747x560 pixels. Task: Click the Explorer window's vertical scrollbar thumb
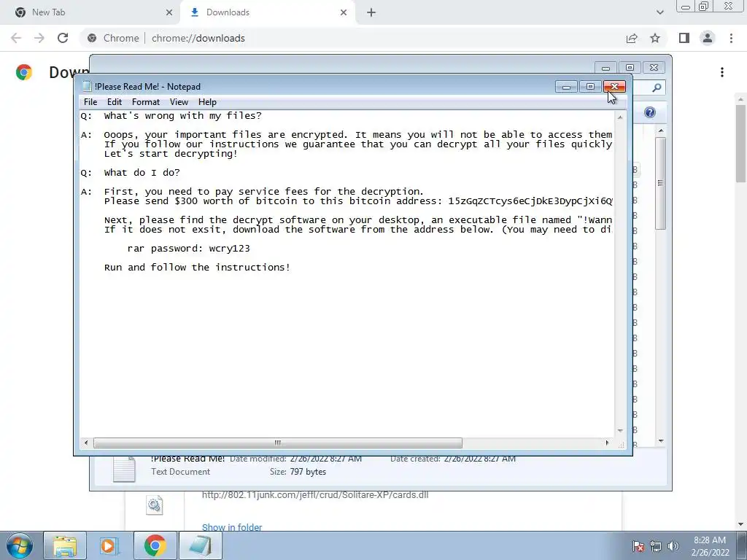pyautogui.click(x=660, y=183)
